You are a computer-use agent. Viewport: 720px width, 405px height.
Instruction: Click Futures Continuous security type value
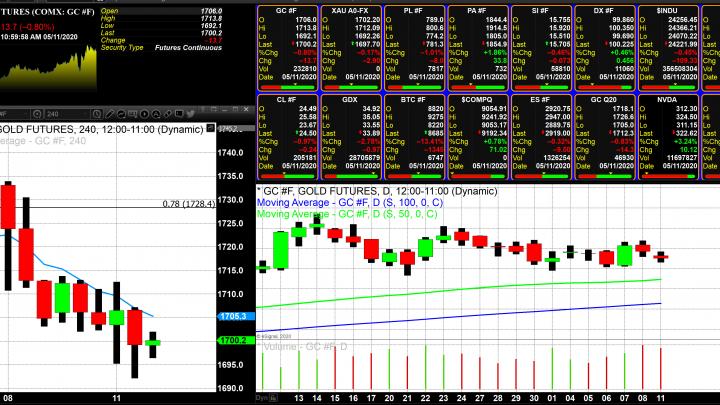pos(188,47)
